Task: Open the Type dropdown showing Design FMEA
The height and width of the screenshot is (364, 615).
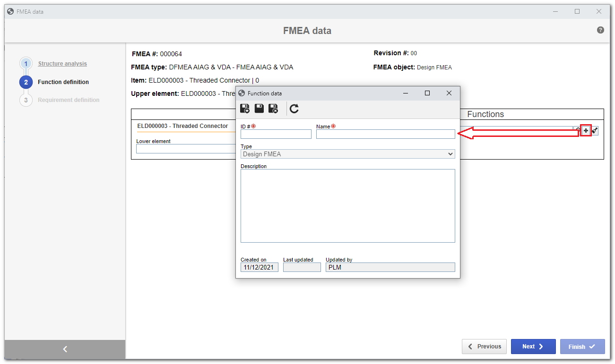Action: [347, 154]
